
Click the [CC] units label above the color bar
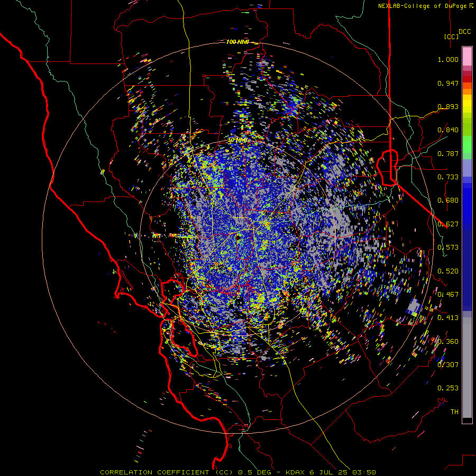coord(451,36)
